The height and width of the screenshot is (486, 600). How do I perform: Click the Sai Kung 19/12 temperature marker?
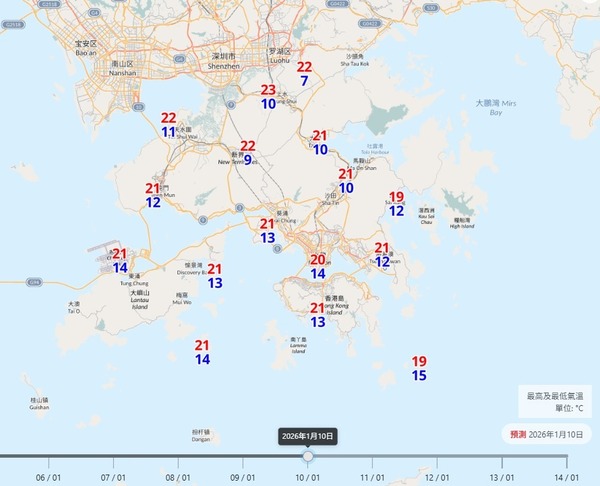[396, 203]
